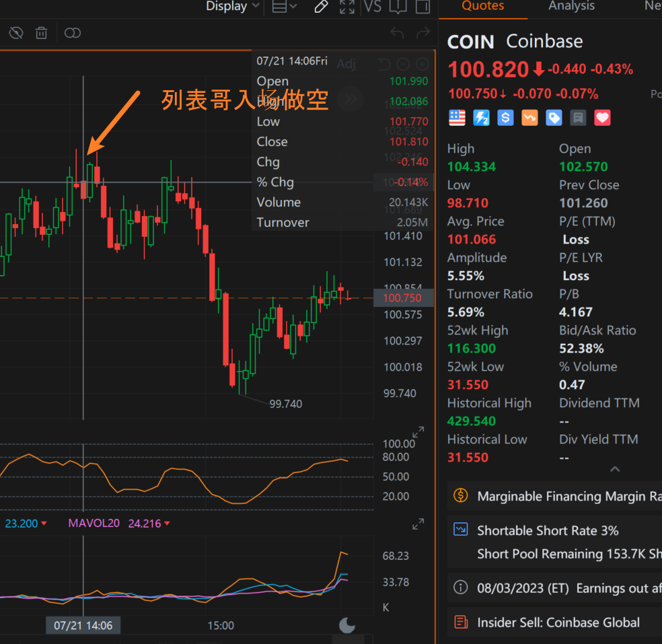The image size is (662, 644).
Task: Click the 100.820 last price
Action: coord(488,69)
